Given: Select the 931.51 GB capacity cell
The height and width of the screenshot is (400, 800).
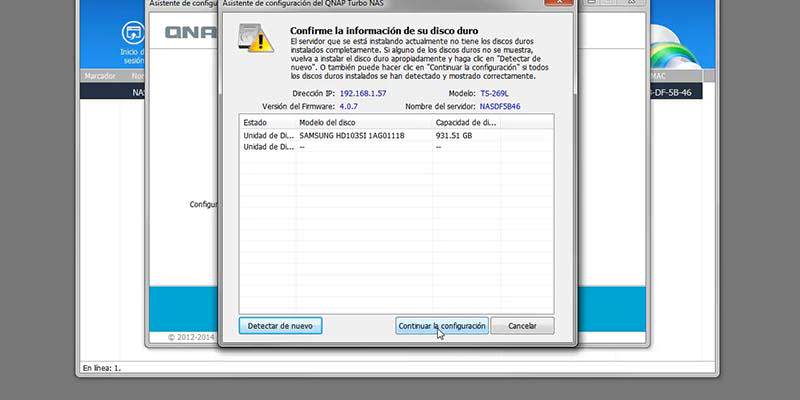Looking at the screenshot, I should [454, 136].
